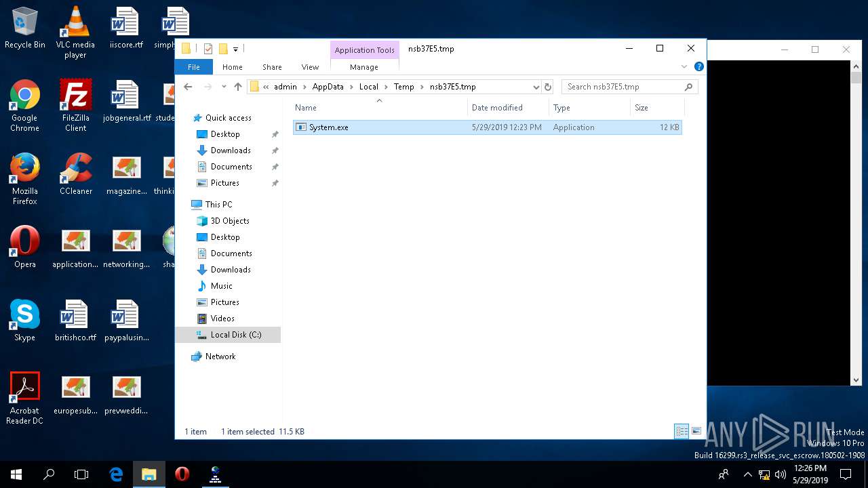Click Temp in the address breadcrumb

(x=404, y=87)
